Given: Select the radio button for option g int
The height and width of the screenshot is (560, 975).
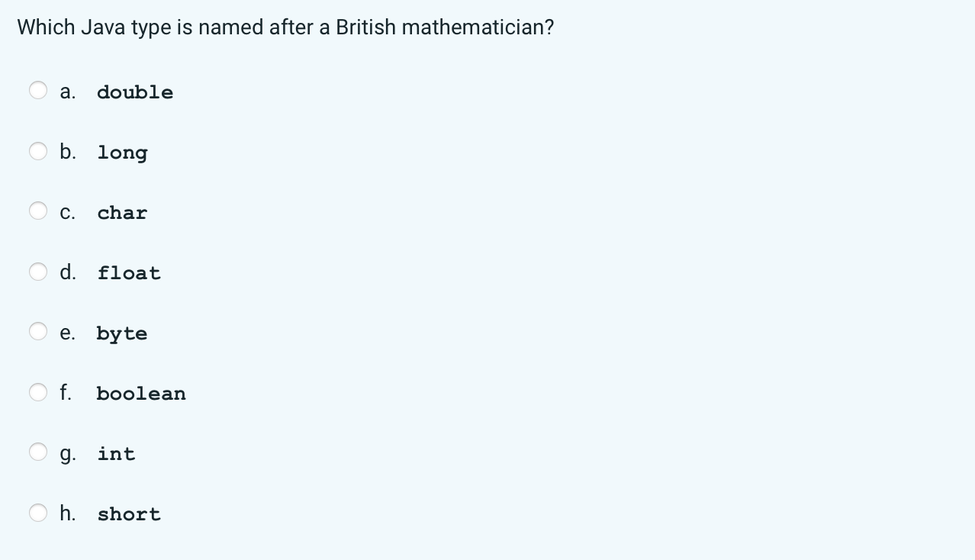Looking at the screenshot, I should click(38, 452).
